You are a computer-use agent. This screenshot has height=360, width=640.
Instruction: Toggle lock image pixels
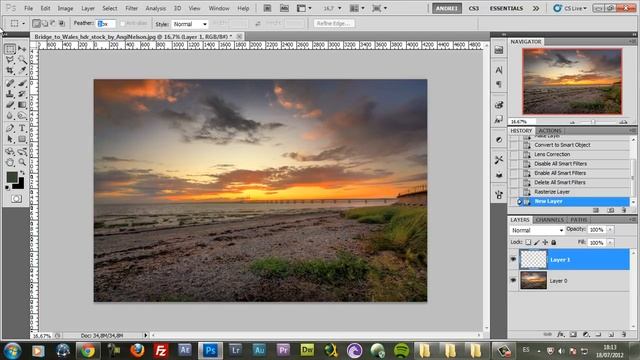tap(537, 242)
